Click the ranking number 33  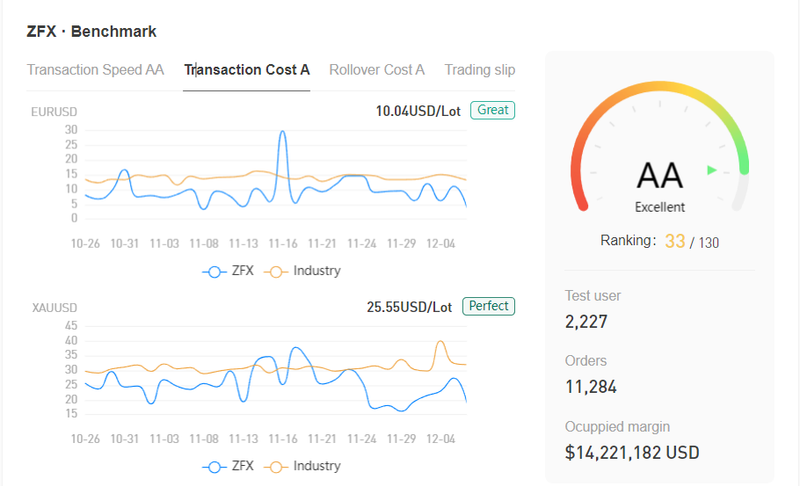point(674,241)
